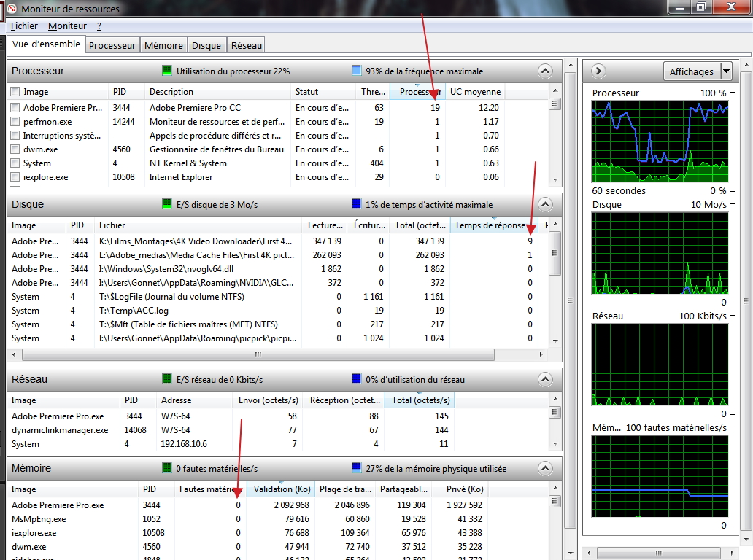Select Adobe Premiere Pro.exe memory row
Image resolution: width=753 pixels, height=560 pixels.
click(x=247, y=505)
